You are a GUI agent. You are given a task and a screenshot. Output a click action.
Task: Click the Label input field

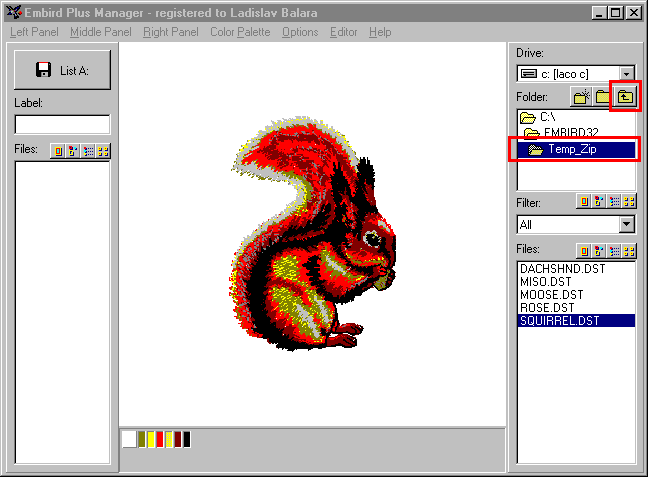click(x=62, y=124)
